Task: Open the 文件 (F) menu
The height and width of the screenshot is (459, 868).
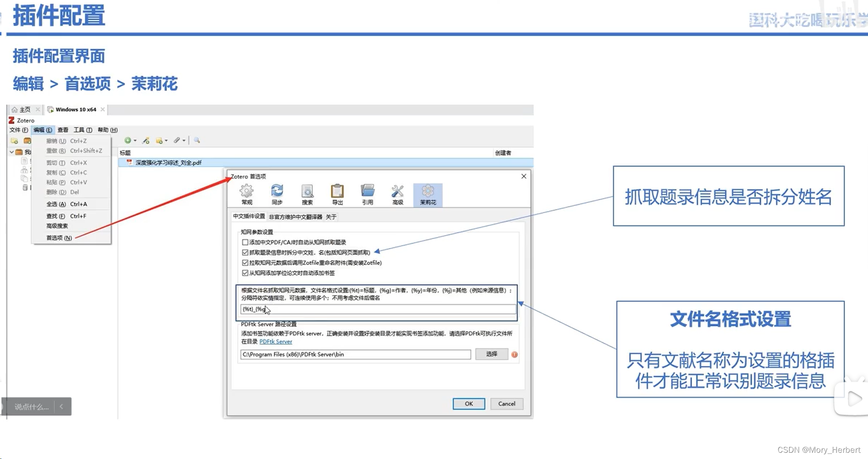Action: (19, 130)
